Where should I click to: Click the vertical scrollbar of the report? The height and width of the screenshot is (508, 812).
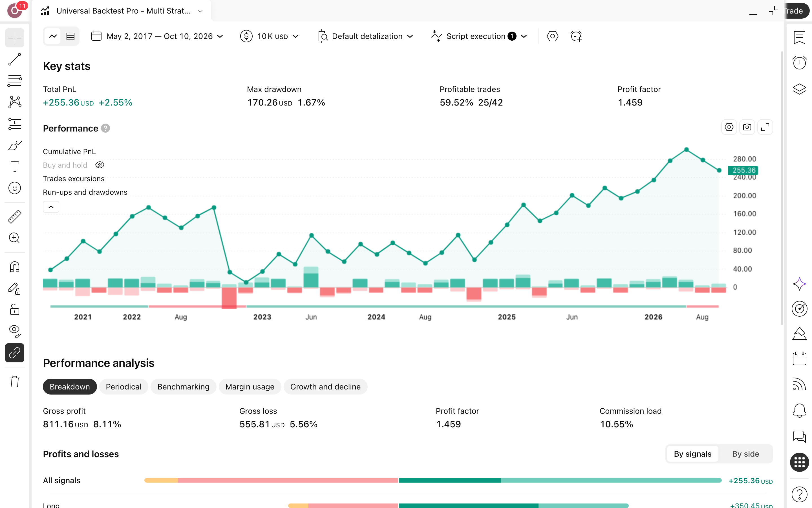click(x=782, y=188)
